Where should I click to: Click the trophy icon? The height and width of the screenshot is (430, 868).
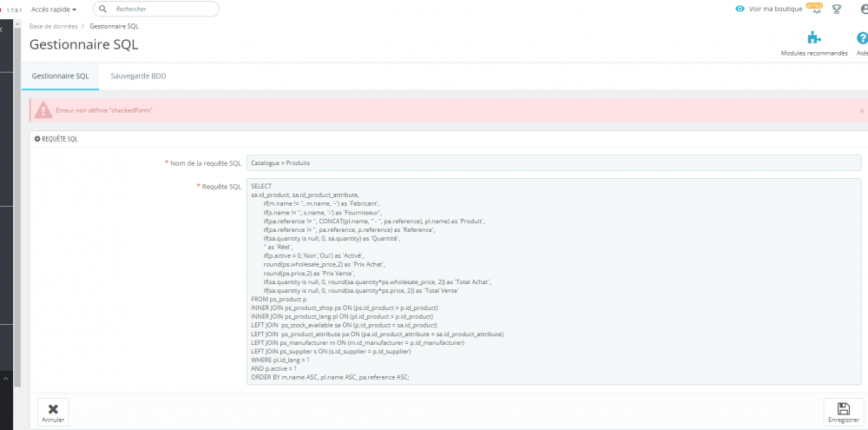pos(837,9)
